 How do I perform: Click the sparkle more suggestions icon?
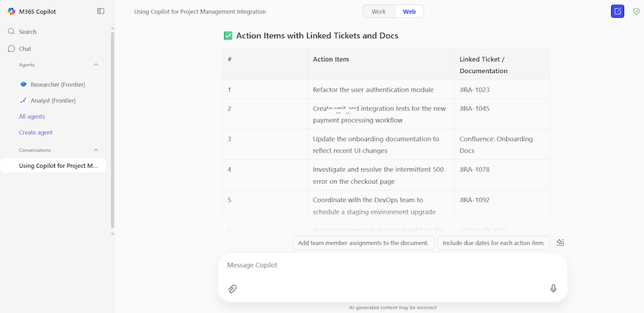[560, 243]
